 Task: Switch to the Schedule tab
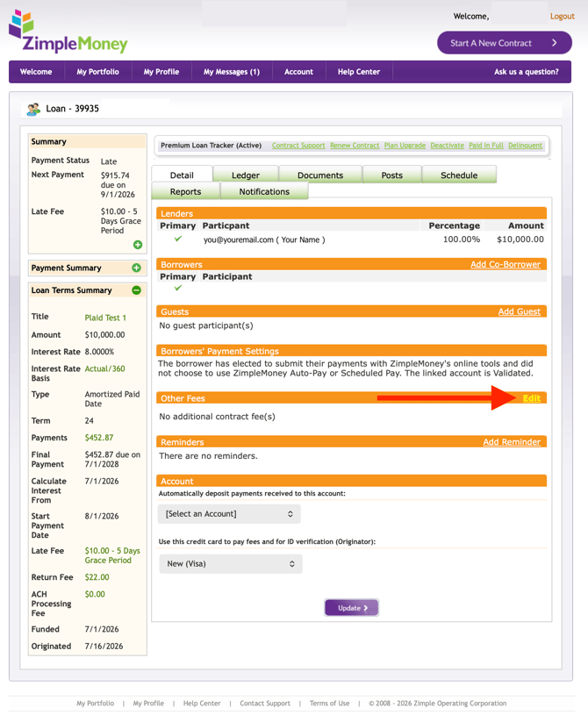[x=459, y=175]
